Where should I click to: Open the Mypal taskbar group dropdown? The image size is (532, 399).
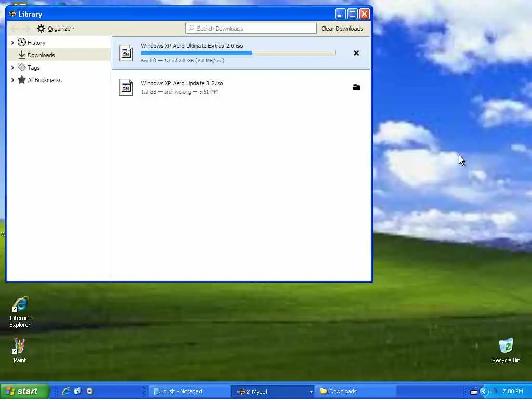click(311, 392)
